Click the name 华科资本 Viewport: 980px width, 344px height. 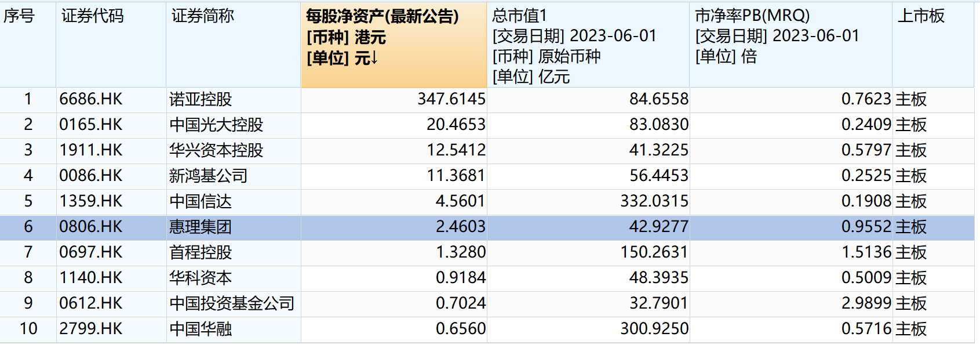pyautogui.click(x=201, y=278)
